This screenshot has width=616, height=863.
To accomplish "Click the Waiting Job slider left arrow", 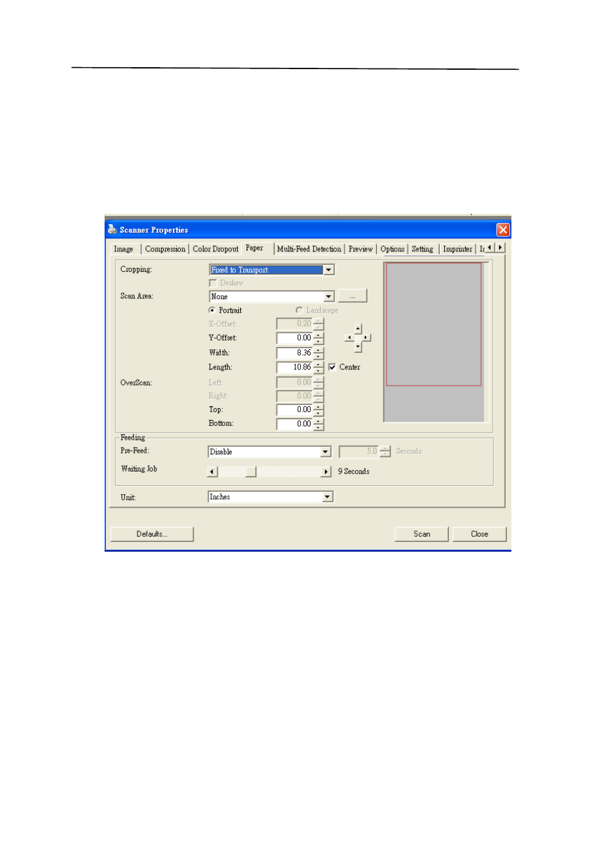I will pos(212,472).
